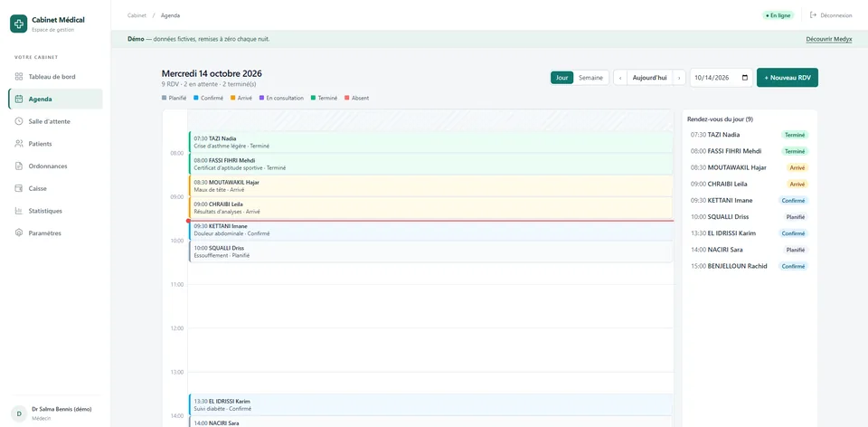The image size is (868, 427).
Task: Go to next day with right chevron
Action: [679, 78]
